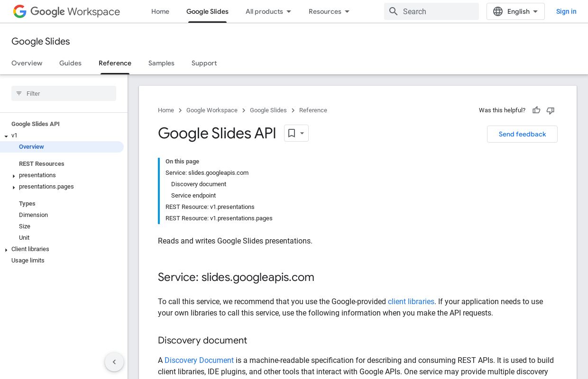This screenshot has width=588, height=379.
Task: Click the Google Slides API sidebar heading
Action: [36, 124]
